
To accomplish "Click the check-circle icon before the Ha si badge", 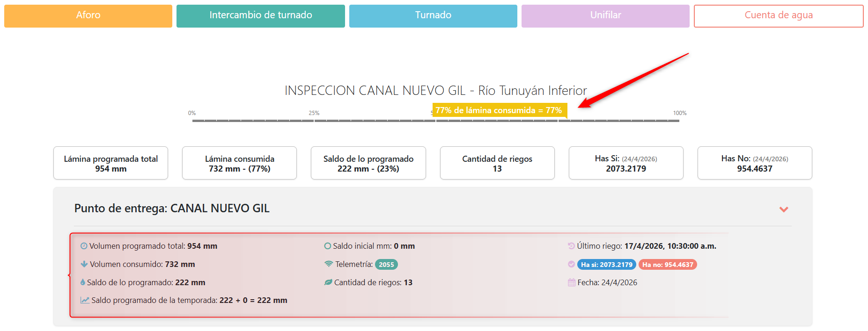I will 571,264.
